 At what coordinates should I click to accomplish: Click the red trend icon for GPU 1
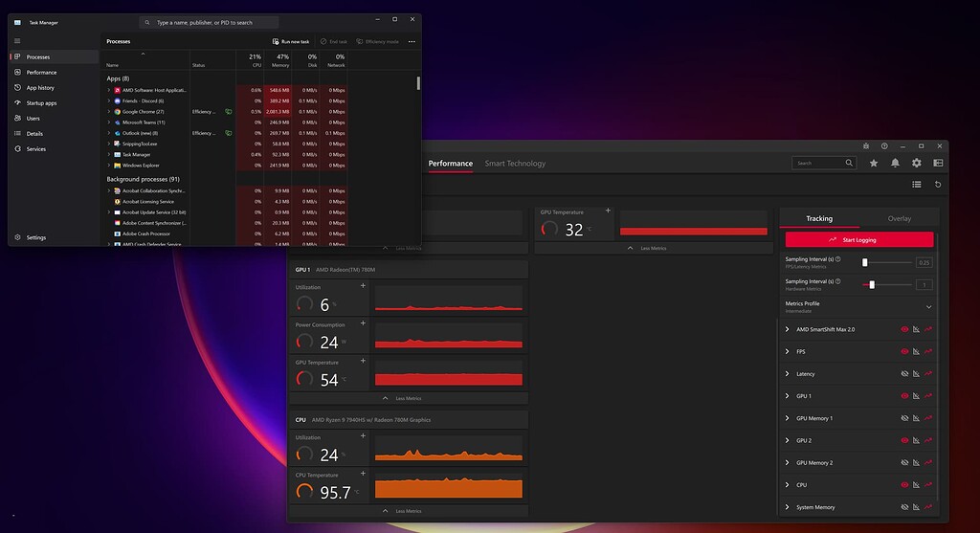(928, 396)
